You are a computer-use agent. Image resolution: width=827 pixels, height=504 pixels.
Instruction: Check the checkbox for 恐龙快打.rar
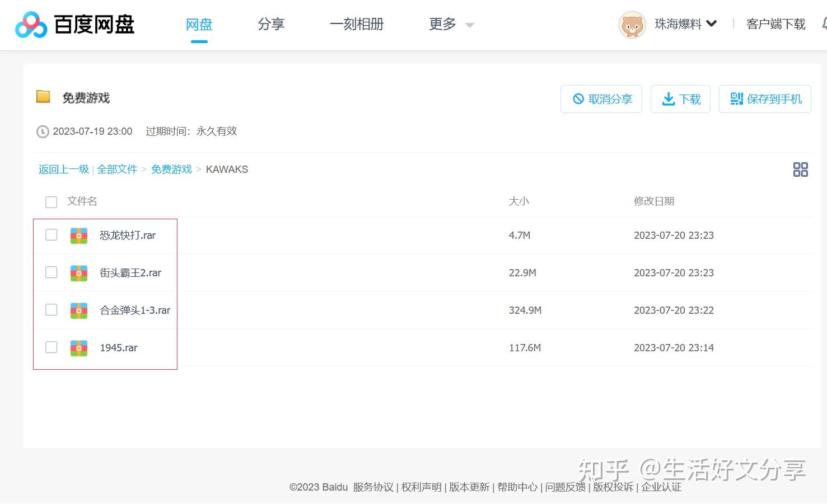click(51, 235)
